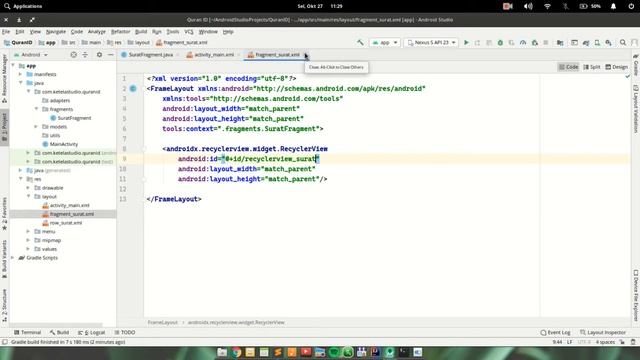Viewport: 640px width, 360px height.
Task: Open the Navigate menu
Action: tap(56, 31)
